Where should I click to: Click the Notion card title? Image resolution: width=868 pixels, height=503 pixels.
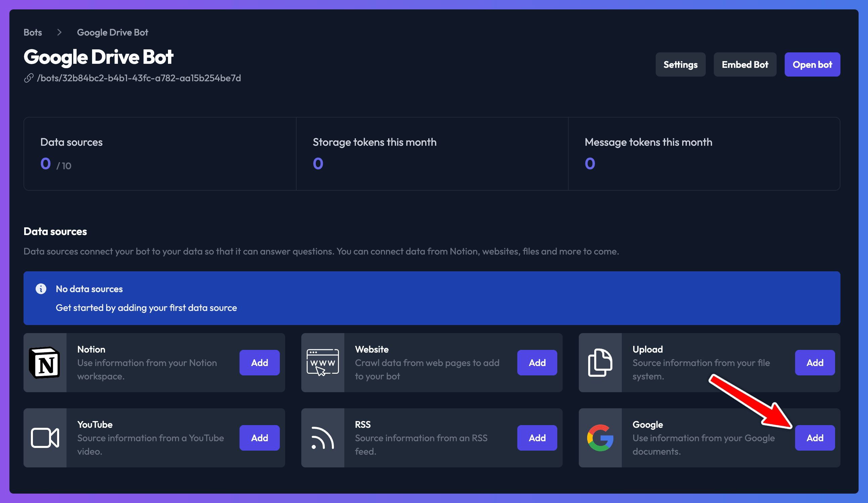[91, 349]
